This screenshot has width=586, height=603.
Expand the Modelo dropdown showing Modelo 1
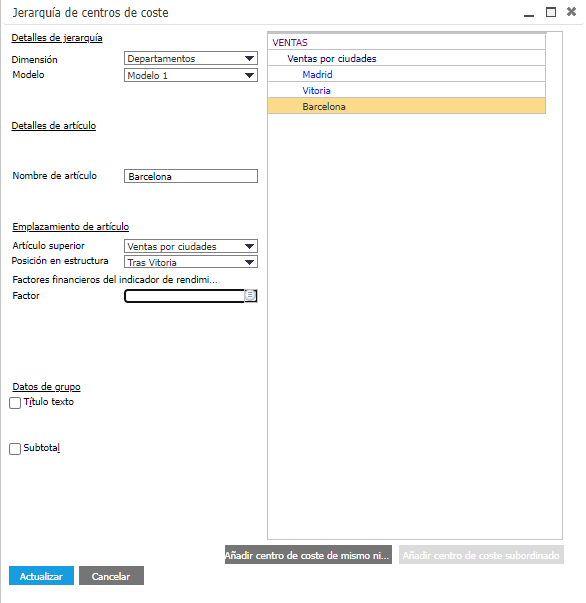[x=191, y=75]
